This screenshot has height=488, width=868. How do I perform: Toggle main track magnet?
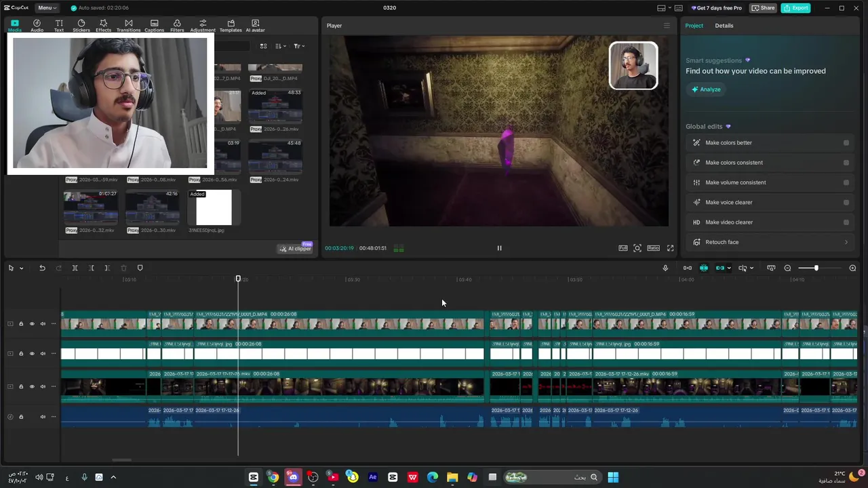pyautogui.click(x=688, y=268)
